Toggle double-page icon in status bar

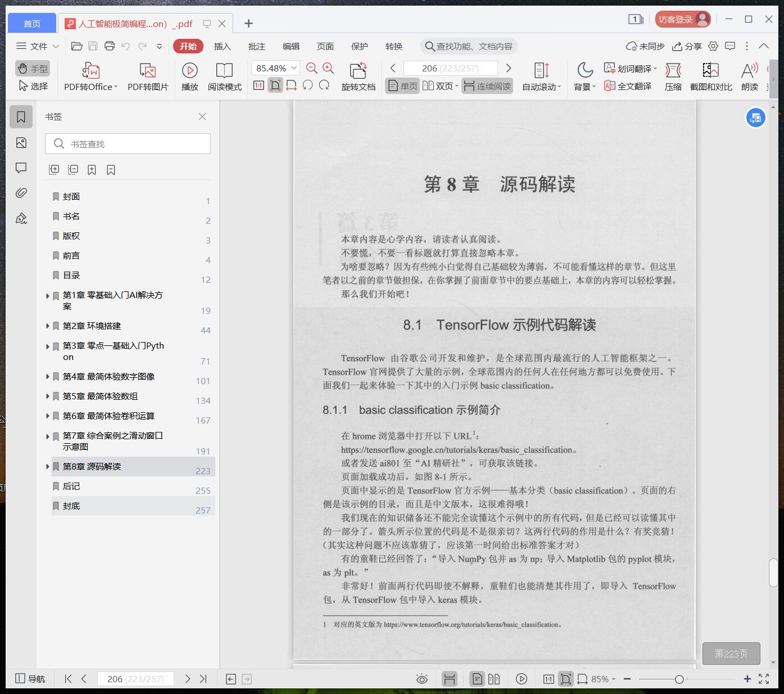(x=494, y=679)
